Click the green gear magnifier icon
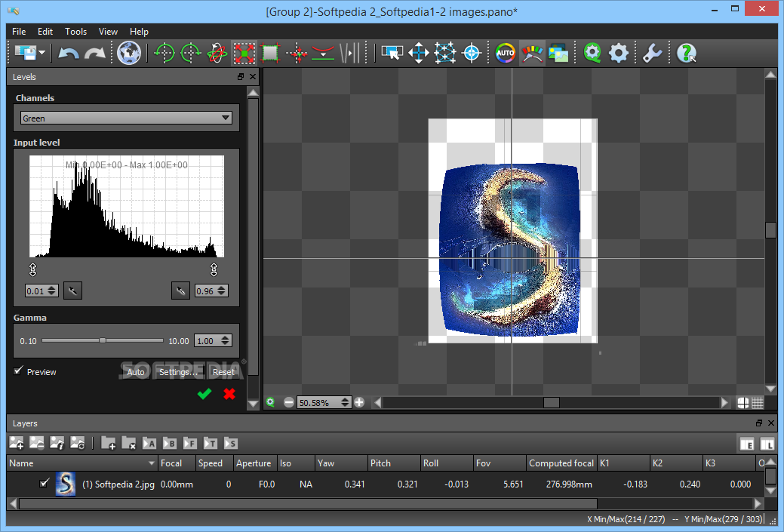Screen dimensions: 784x532 [592, 53]
